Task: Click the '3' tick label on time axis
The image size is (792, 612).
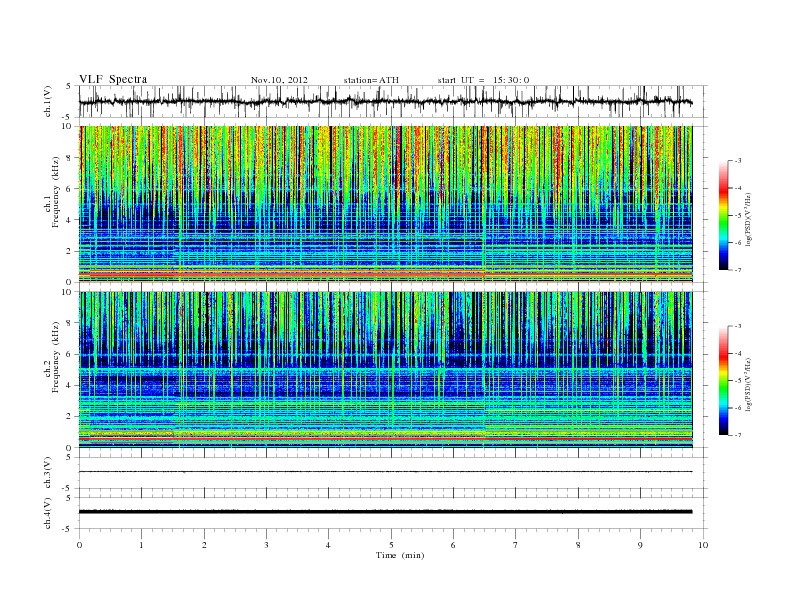Action: click(x=266, y=545)
